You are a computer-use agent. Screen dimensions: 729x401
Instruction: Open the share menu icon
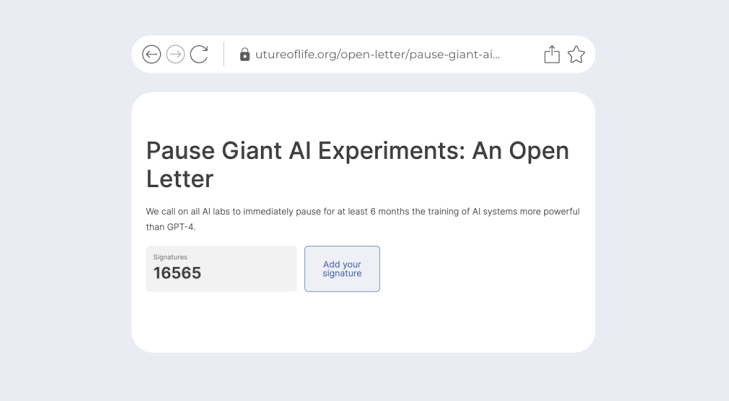(x=551, y=55)
